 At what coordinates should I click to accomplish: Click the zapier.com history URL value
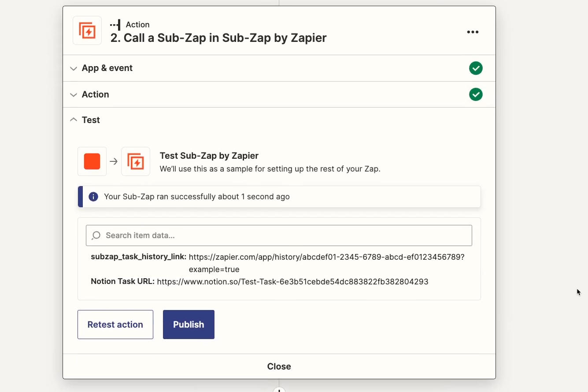(x=326, y=263)
